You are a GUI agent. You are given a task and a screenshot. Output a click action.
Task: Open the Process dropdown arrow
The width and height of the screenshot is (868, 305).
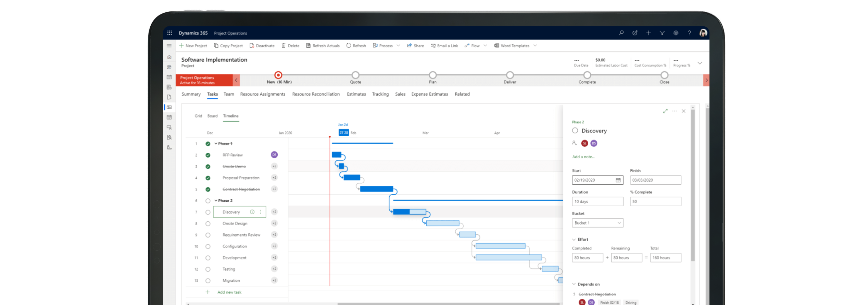(398, 46)
